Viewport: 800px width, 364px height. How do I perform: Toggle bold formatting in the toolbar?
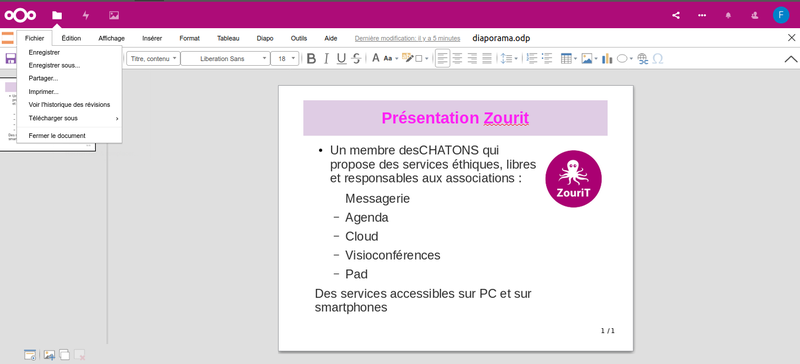[311, 59]
